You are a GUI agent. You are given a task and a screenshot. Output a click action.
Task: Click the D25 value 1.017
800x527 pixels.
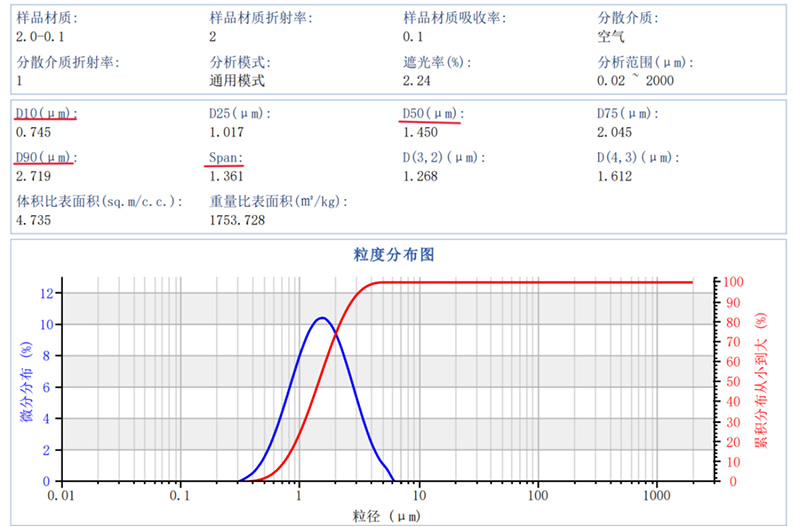click(226, 132)
